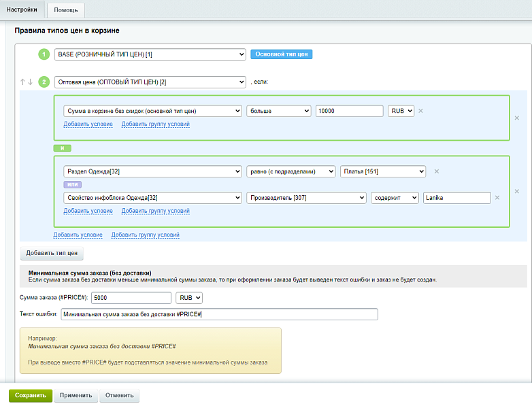Click the Текст ошибки input field
The height and width of the screenshot is (408, 532).
click(219, 314)
